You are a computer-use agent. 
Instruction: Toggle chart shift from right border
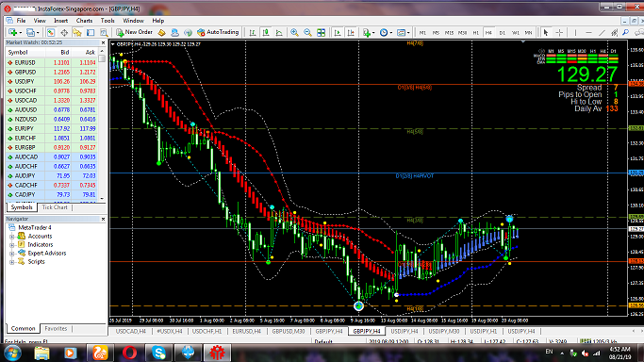pos(351,32)
